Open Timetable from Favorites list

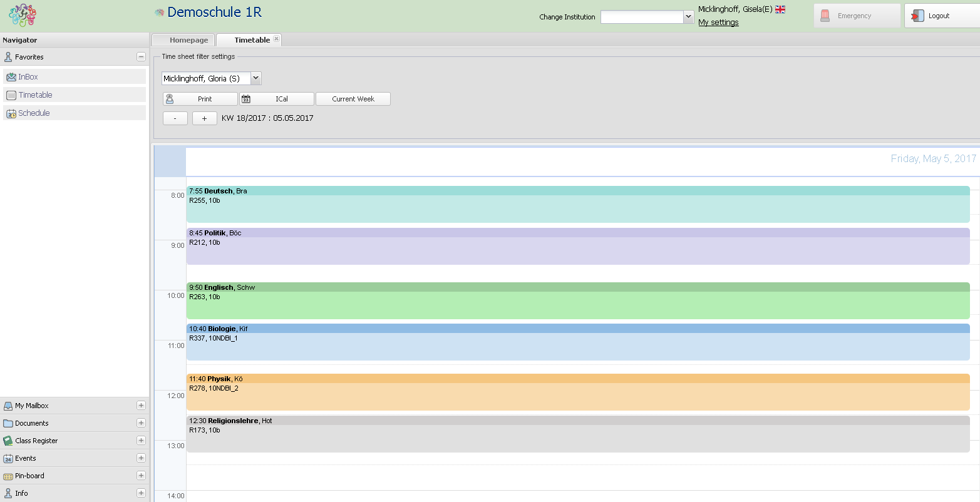pos(35,95)
